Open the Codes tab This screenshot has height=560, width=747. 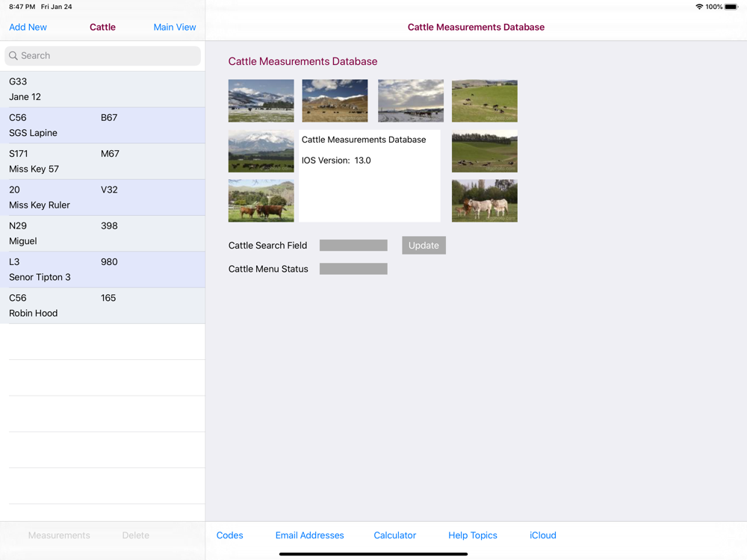229,535
